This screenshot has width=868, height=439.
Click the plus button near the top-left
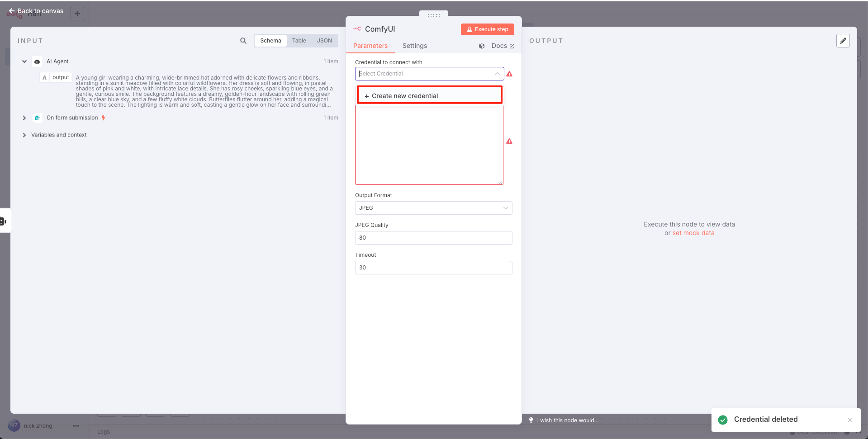coord(77,14)
